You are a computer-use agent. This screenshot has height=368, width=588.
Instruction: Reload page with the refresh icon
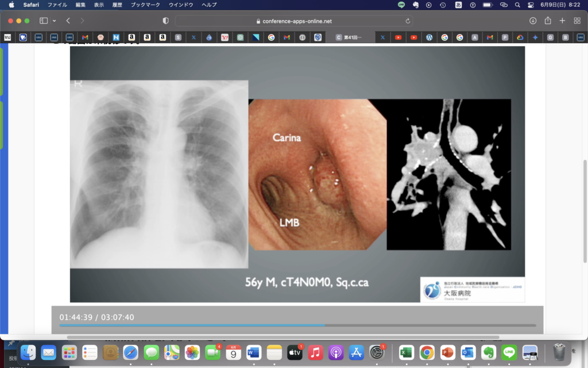pos(408,21)
